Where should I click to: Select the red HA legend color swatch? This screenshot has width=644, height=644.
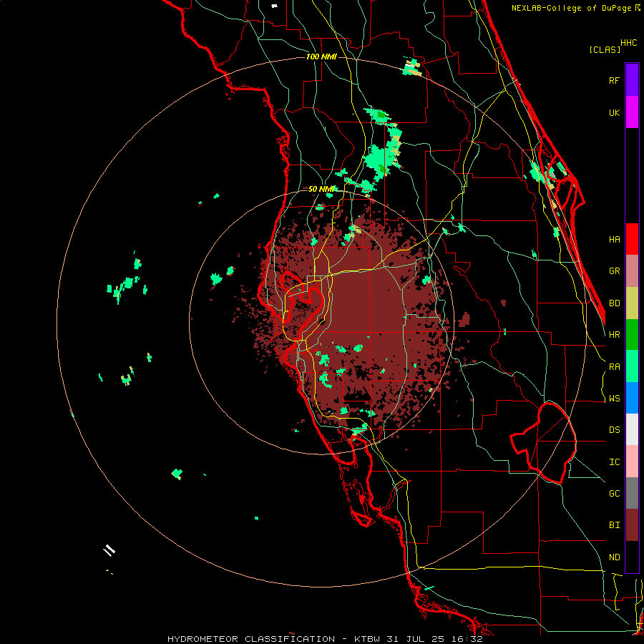click(632, 239)
